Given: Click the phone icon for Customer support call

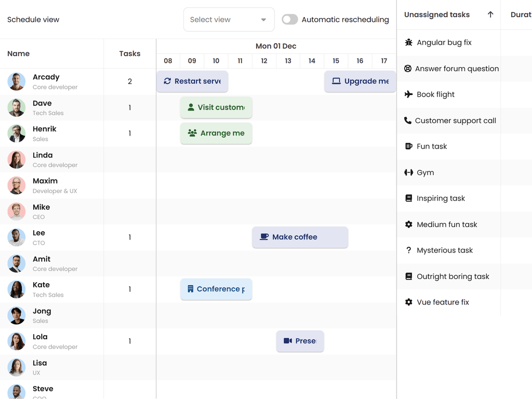Looking at the screenshot, I should click(408, 121).
